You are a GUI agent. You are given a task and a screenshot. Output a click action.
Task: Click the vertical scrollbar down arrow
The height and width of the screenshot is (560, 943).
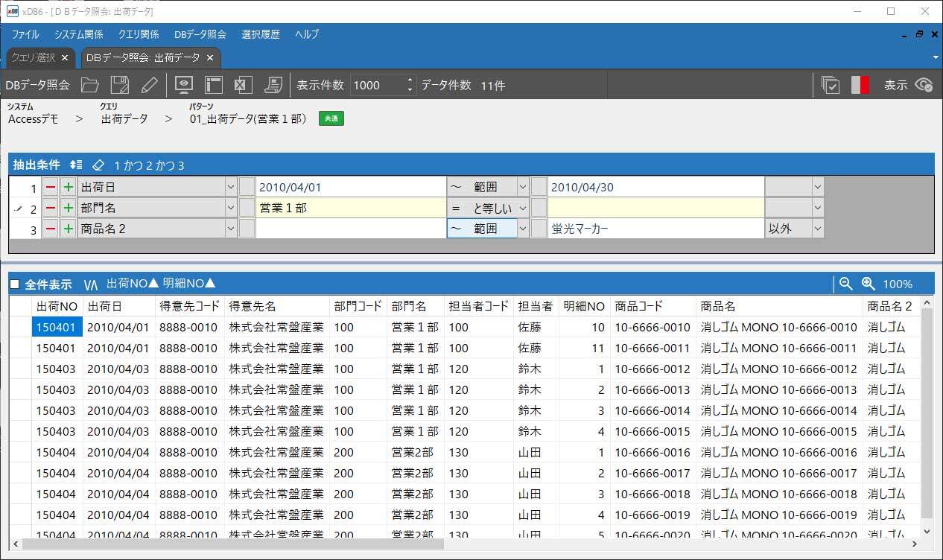pos(927,531)
